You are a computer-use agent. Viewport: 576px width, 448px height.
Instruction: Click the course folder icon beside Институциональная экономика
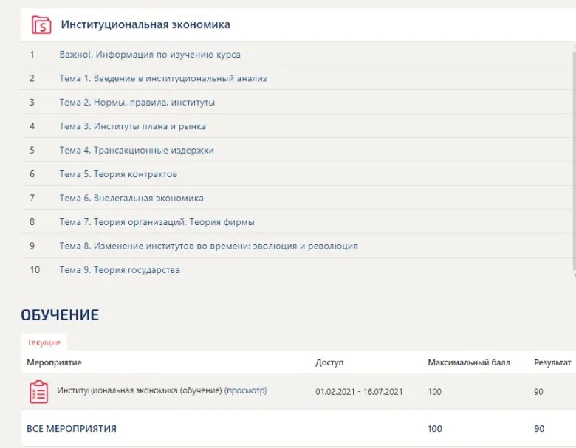[41, 25]
